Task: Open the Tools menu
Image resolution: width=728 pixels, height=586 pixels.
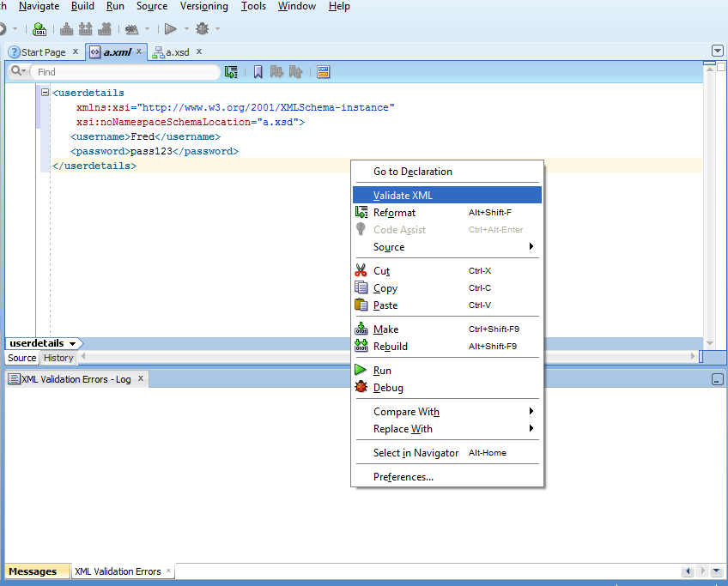Action: 253,7
